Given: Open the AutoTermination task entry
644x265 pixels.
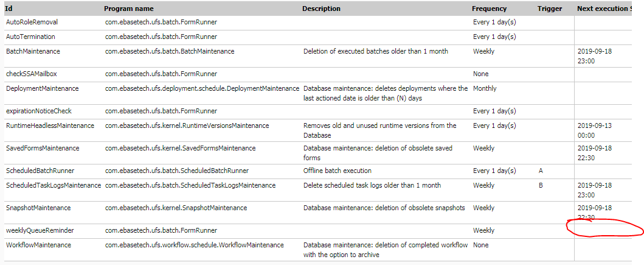Looking at the screenshot, I should click(x=30, y=37).
